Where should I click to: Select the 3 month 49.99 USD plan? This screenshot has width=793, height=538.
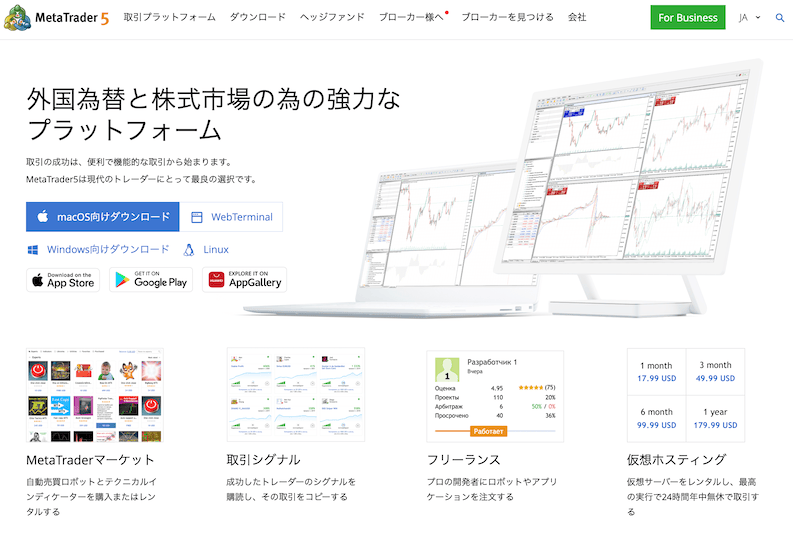(715, 372)
